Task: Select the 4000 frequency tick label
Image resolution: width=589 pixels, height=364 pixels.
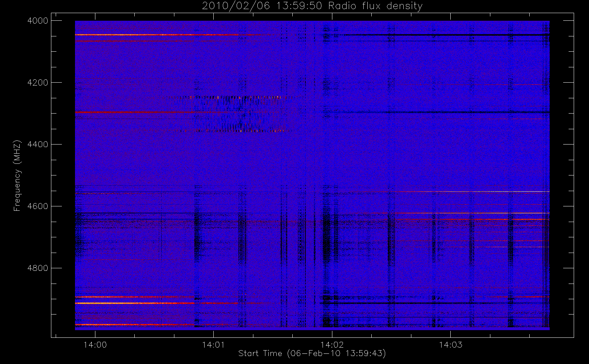Action: (x=38, y=21)
